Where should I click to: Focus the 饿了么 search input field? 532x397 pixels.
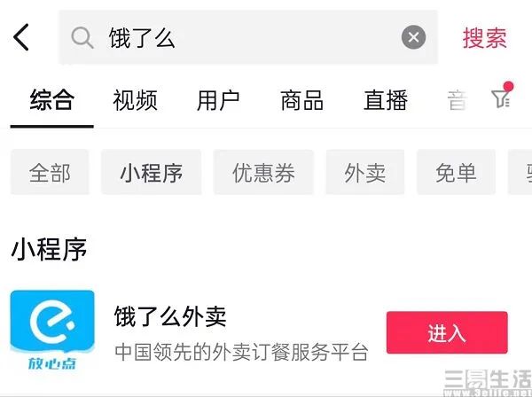click(248, 37)
